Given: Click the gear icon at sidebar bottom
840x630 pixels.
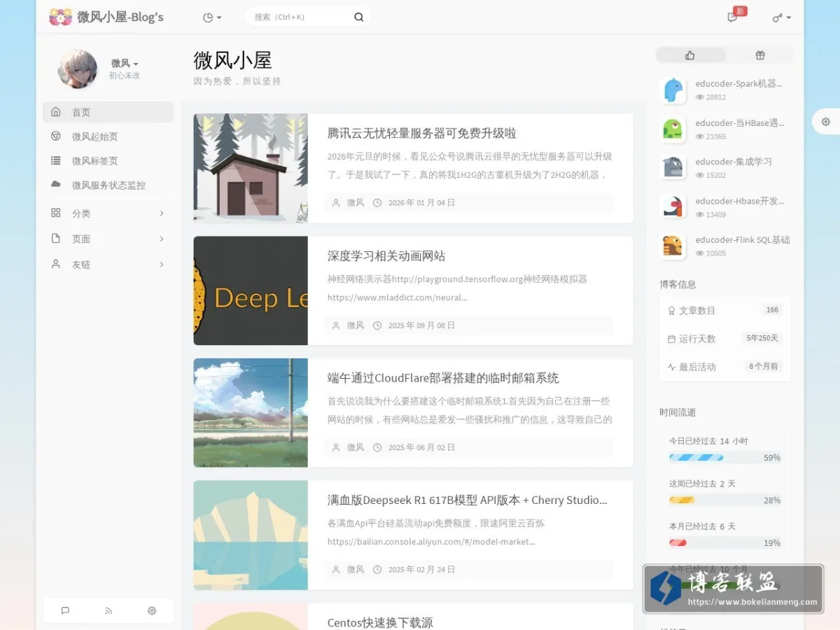Looking at the screenshot, I should 152,610.
